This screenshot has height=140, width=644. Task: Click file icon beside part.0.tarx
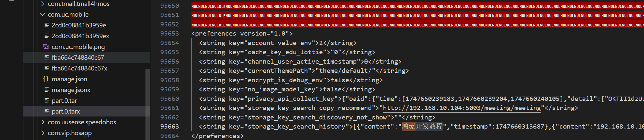[x=47, y=111]
